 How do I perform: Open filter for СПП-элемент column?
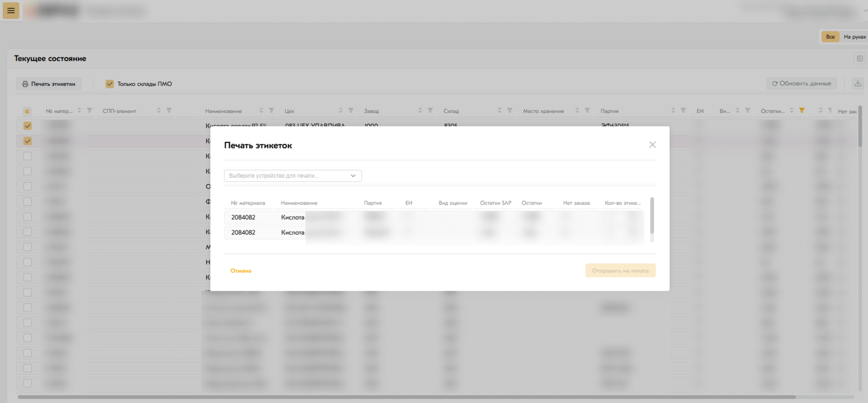[169, 111]
